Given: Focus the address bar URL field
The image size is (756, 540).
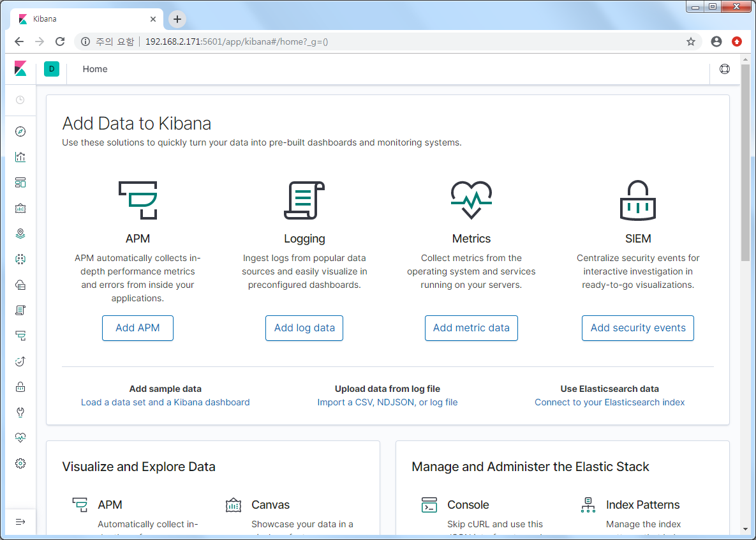Looking at the screenshot, I should click(x=389, y=41).
